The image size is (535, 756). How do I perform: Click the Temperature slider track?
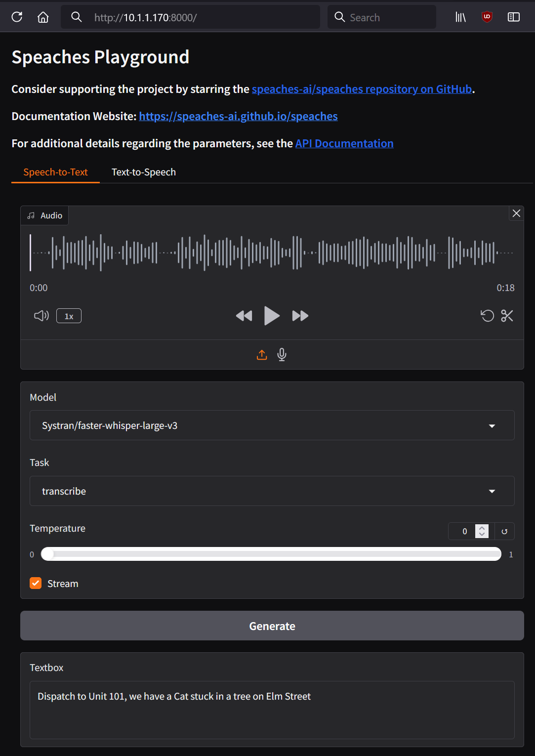click(x=272, y=554)
